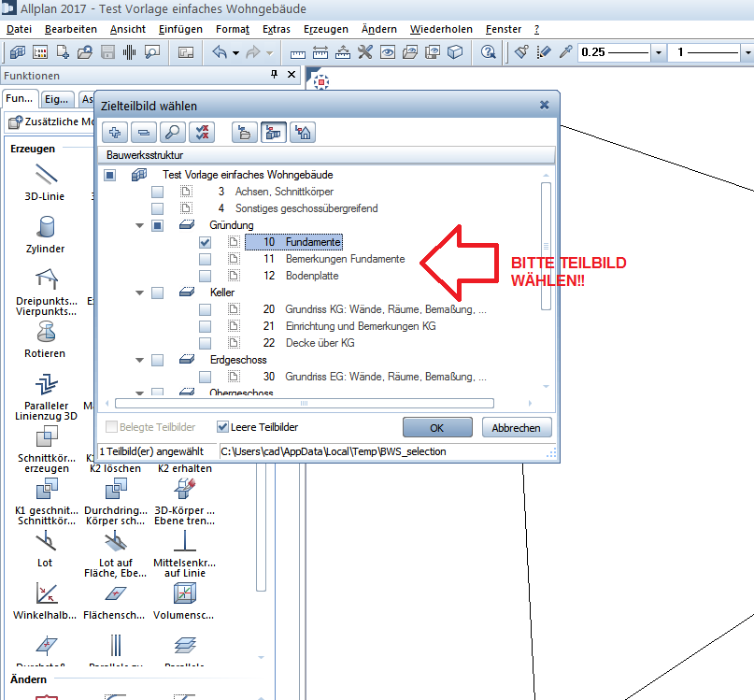Click the Rotieren tool icon
The width and height of the screenshot is (754, 700).
click(x=45, y=332)
